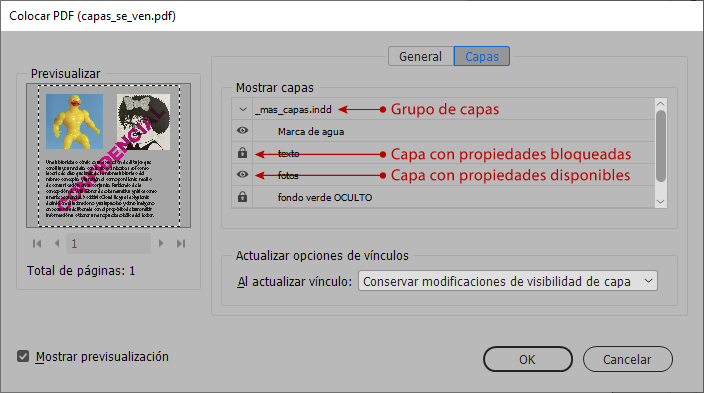
Task: Open the Al actualizar vínculo dropdown
Action: click(508, 281)
